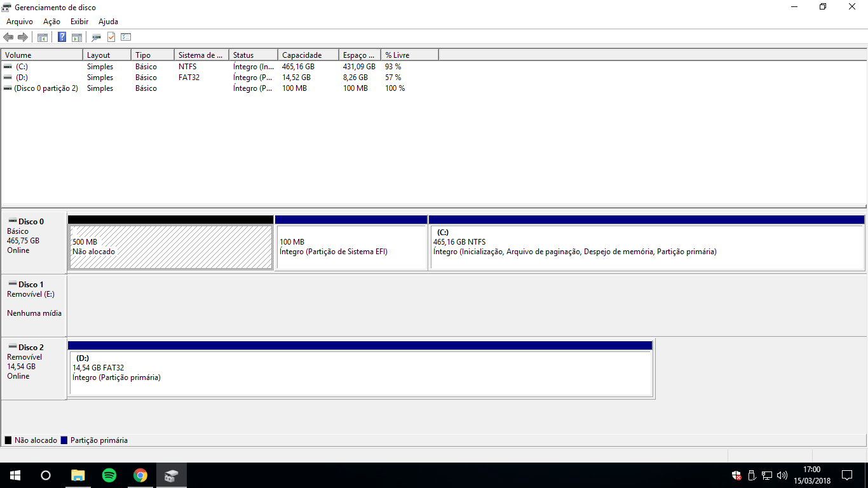
Task: Click the 14,52 GB capacity cell
Action: point(296,78)
